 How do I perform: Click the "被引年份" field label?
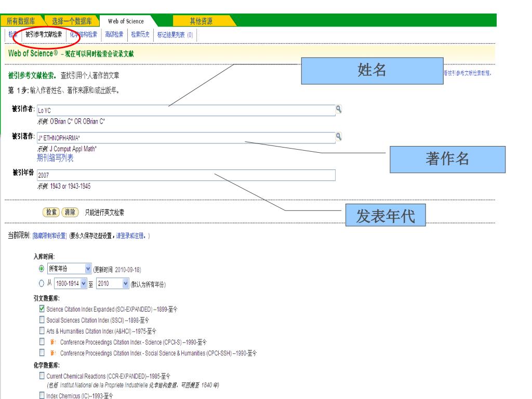[23, 172]
